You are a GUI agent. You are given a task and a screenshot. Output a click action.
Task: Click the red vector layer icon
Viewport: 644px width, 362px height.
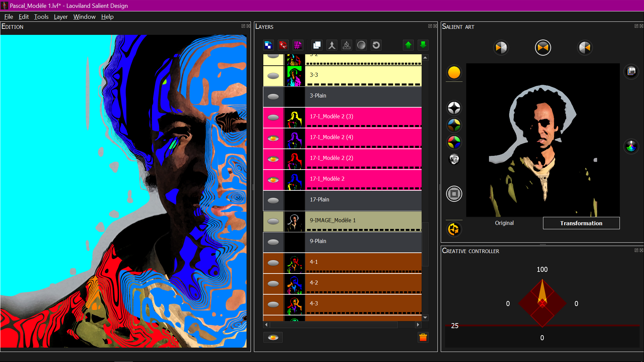(x=283, y=45)
